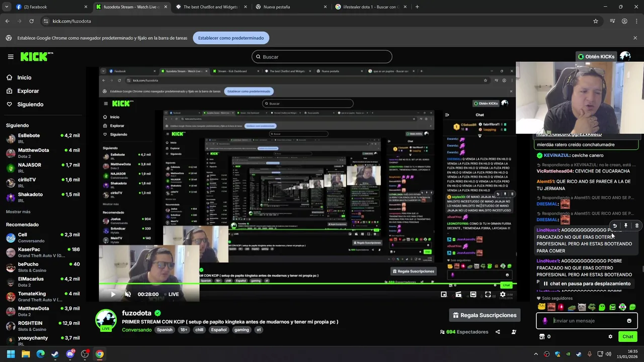Open a new browser tab
This screenshot has width=644, height=362.
pyautogui.click(x=417, y=7)
